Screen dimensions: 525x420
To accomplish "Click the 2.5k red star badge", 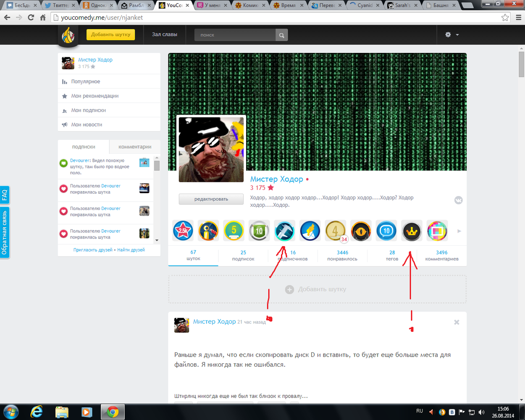I will pos(184,231).
